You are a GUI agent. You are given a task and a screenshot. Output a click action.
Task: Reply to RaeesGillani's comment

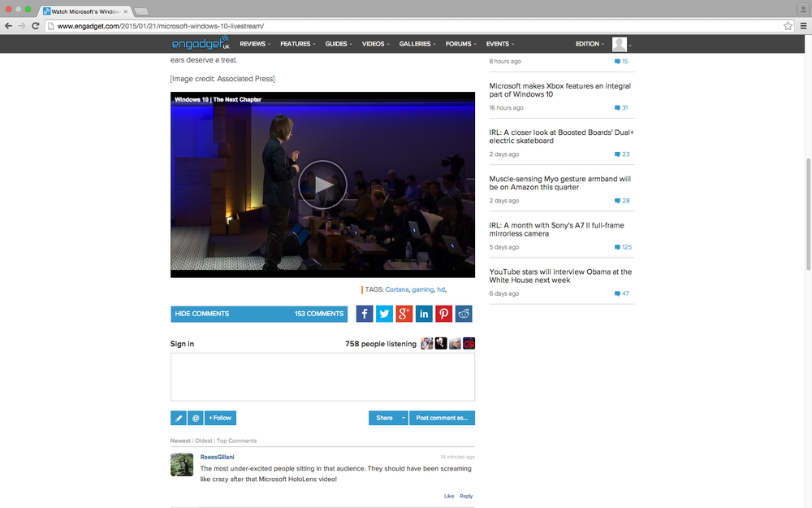click(466, 496)
